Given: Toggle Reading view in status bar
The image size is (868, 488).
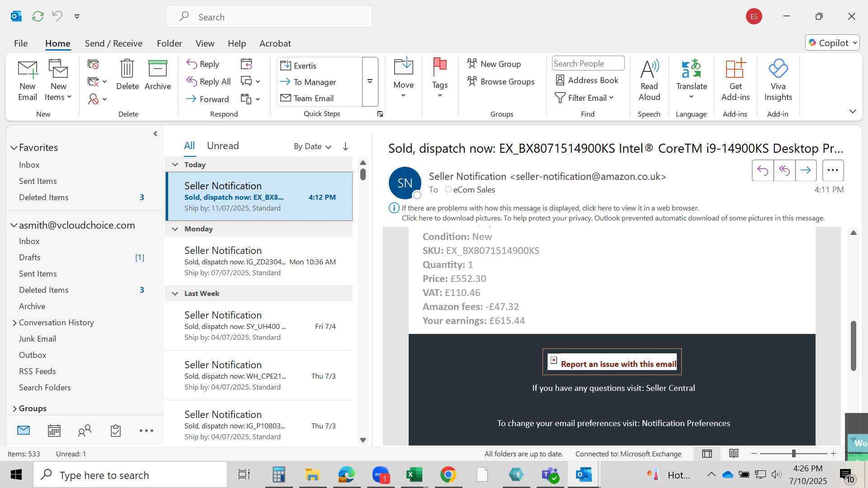Looking at the screenshot, I should pyautogui.click(x=734, y=453).
